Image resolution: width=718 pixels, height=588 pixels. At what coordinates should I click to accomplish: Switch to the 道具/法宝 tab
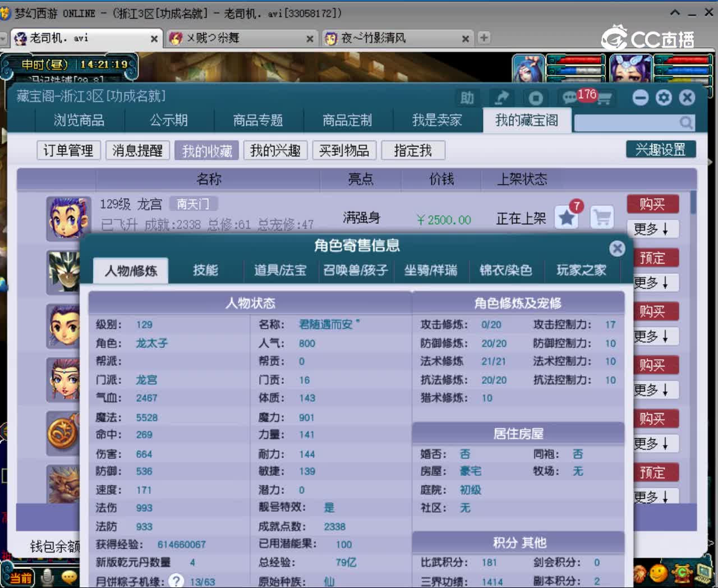(280, 270)
